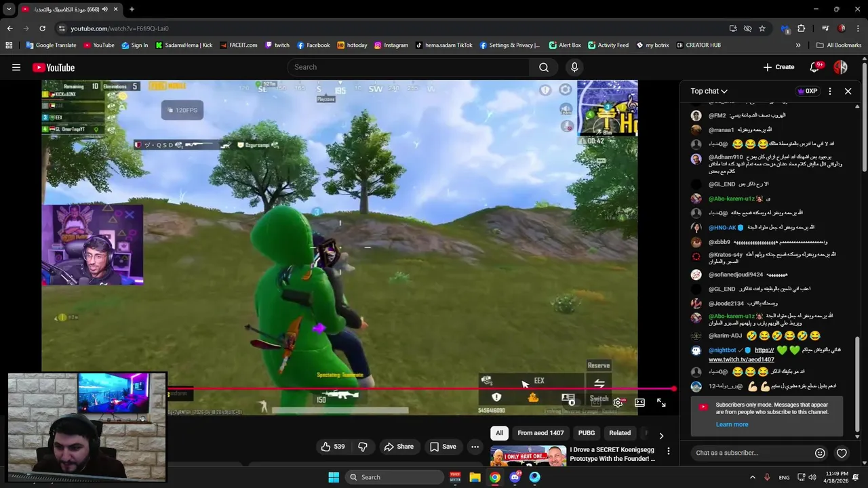Show next suggestion chips arrow
This screenshot has height=488, width=868.
click(661, 435)
